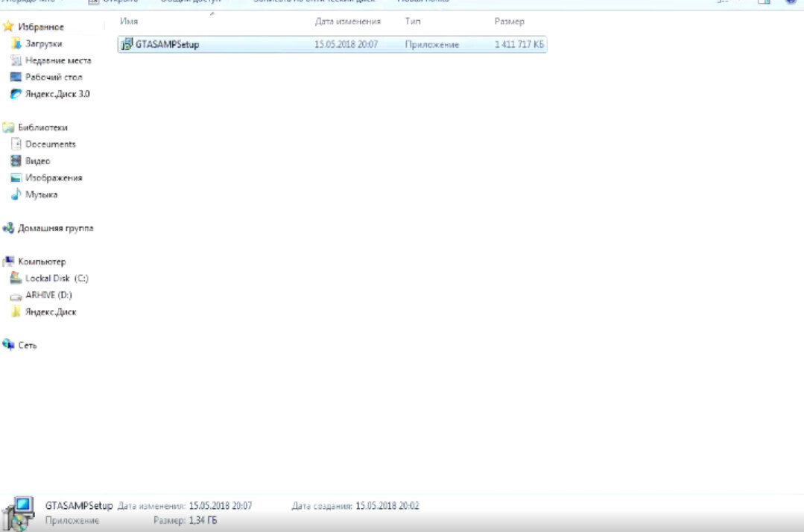Image resolution: width=804 pixels, height=532 pixels.
Task: Click Приложение label in details pane
Action: coord(72,521)
